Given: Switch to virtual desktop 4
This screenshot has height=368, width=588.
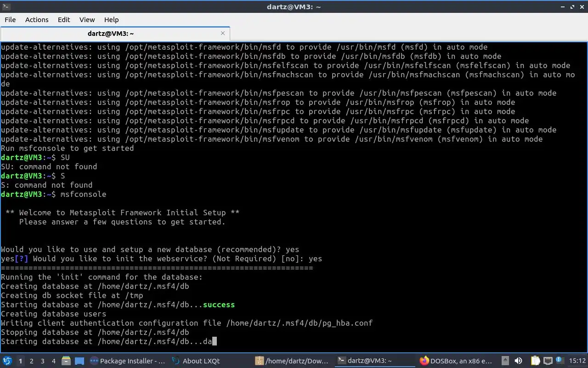Looking at the screenshot, I should click(53, 361).
